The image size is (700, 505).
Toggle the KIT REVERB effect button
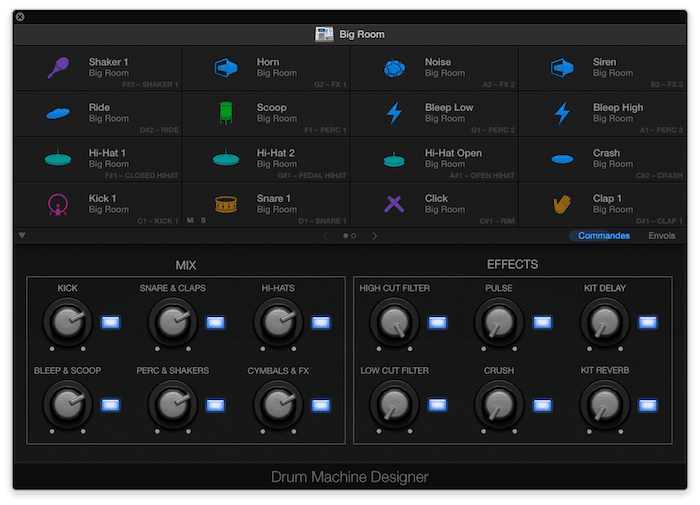(647, 405)
